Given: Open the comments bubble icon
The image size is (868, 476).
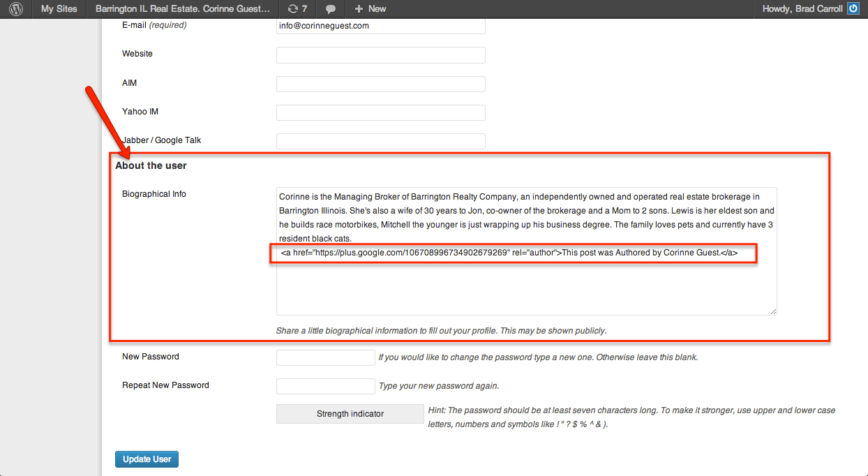Looking at the screenshot, I should 331,9.
